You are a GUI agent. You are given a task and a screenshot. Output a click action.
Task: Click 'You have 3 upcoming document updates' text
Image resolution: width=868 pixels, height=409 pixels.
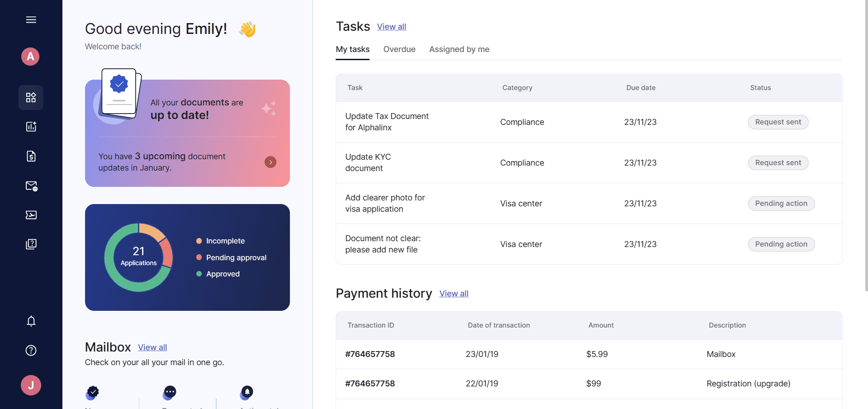161,162
